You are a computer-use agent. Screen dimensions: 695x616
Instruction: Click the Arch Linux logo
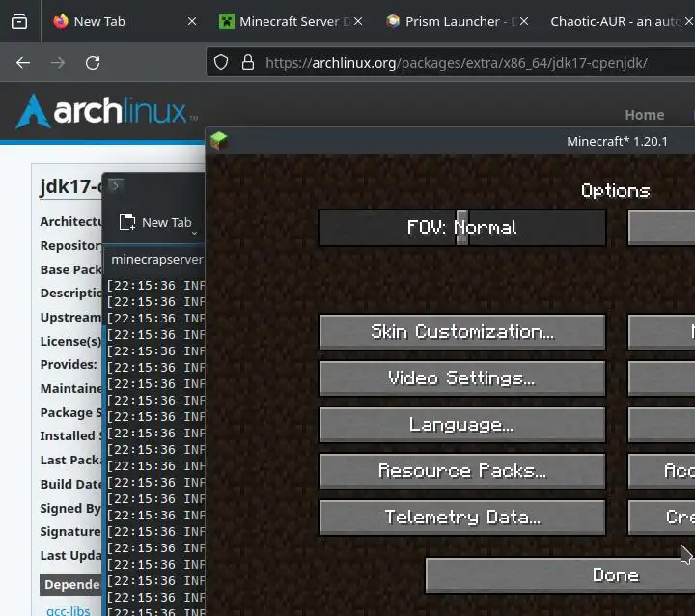coord(106,111)
